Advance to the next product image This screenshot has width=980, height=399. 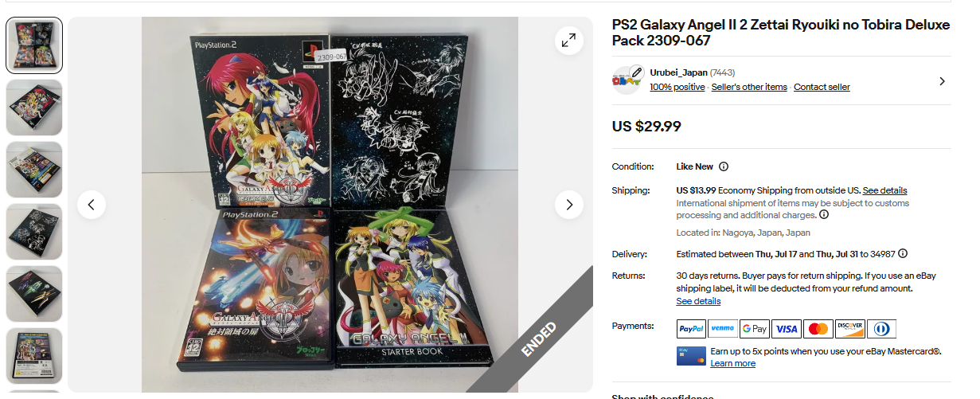[x=568, y=205]
